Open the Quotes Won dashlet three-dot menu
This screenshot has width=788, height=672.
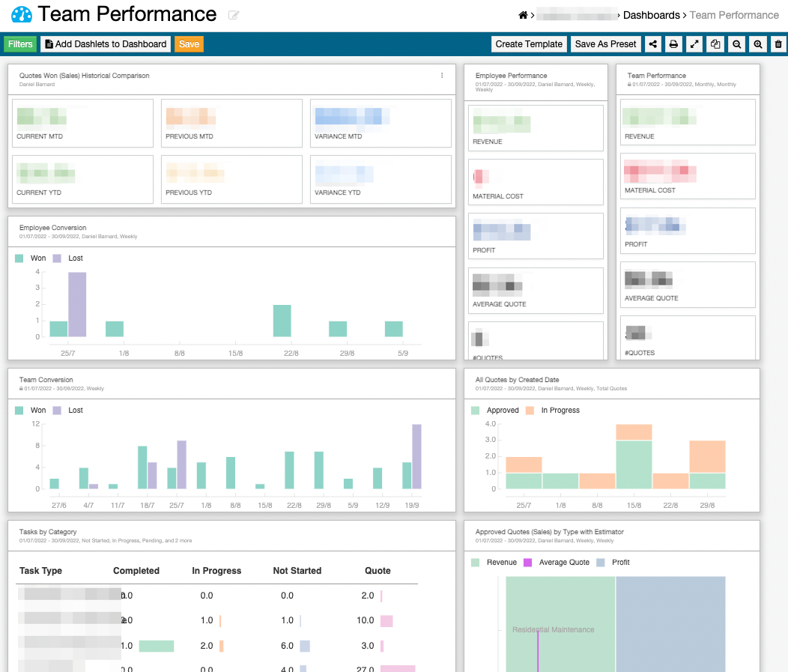coord(442,76)
